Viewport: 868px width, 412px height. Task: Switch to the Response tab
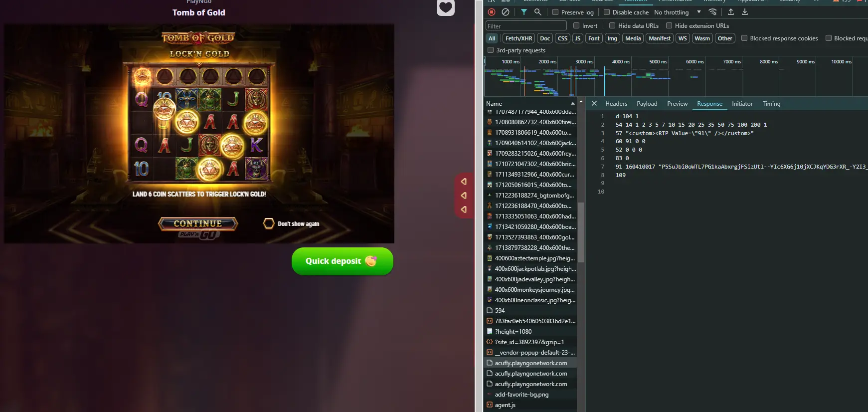709,104
